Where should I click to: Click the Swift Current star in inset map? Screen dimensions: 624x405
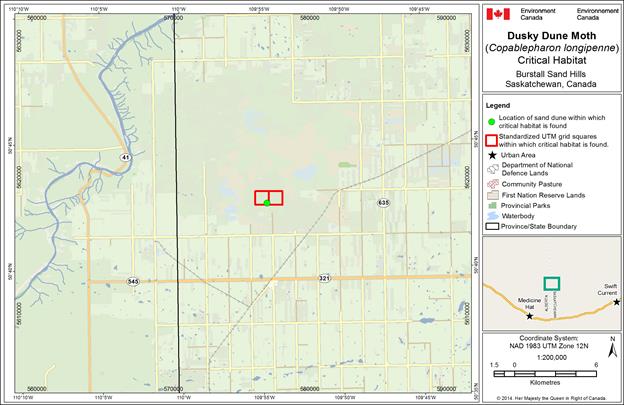(x=616, y=301)
